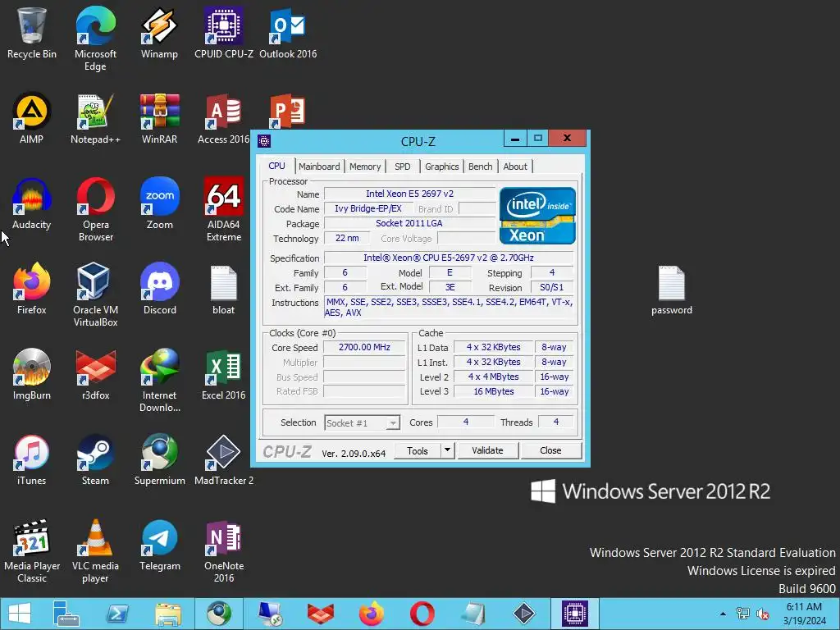The height and width of the screenshot is (630, 840).
Task: Select the Firefox desktop shortcut
Action: (x=32, y=289)
